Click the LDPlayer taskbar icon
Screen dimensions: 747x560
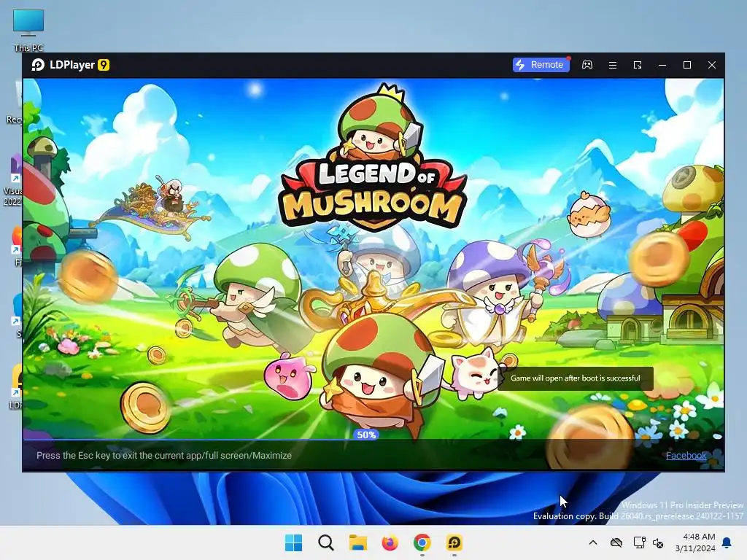454,542
